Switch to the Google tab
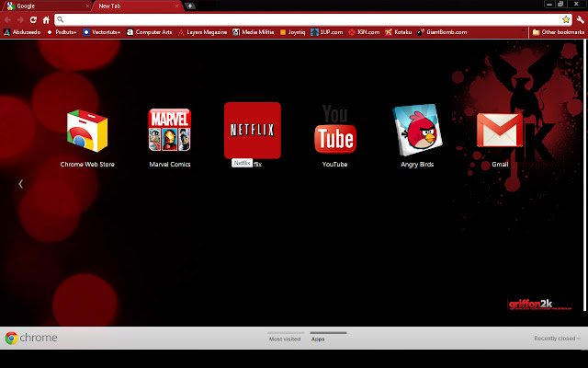 (47, 6)
